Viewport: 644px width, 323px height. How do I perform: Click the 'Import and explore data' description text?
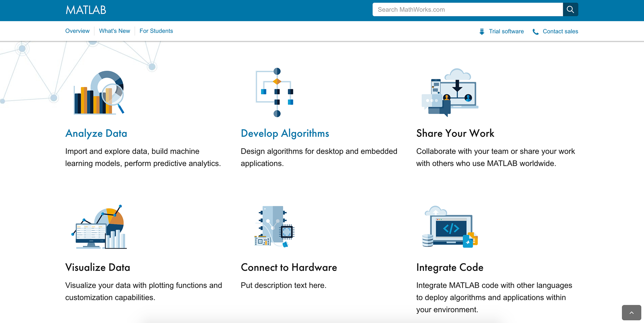point(143,157)
